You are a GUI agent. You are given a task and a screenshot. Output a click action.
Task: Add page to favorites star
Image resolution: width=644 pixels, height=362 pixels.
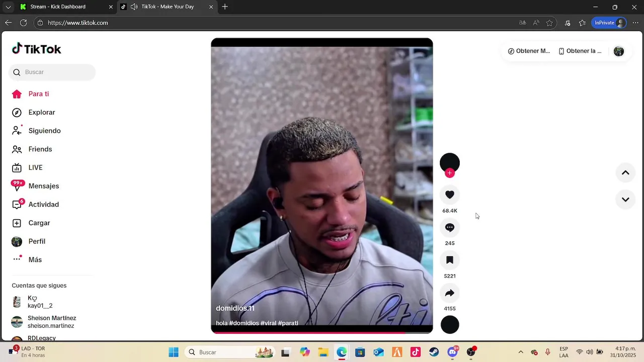[x=549, y=23]
